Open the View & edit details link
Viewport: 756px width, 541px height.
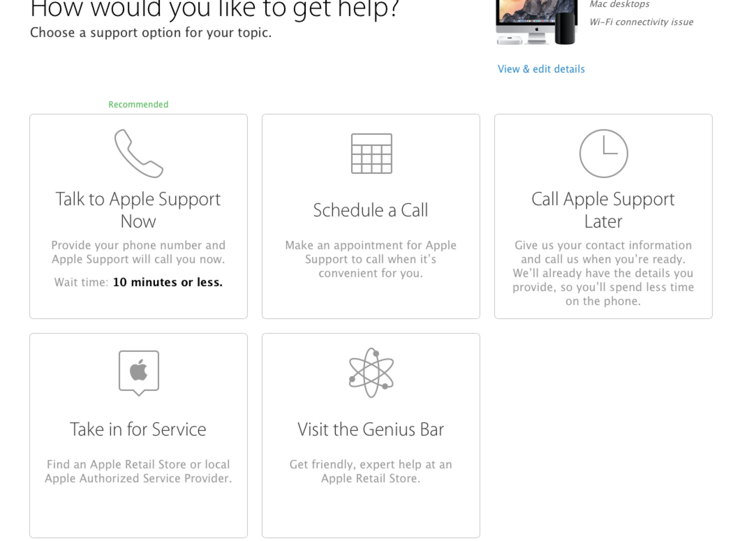pyautogui.click(x=541, y=69)
